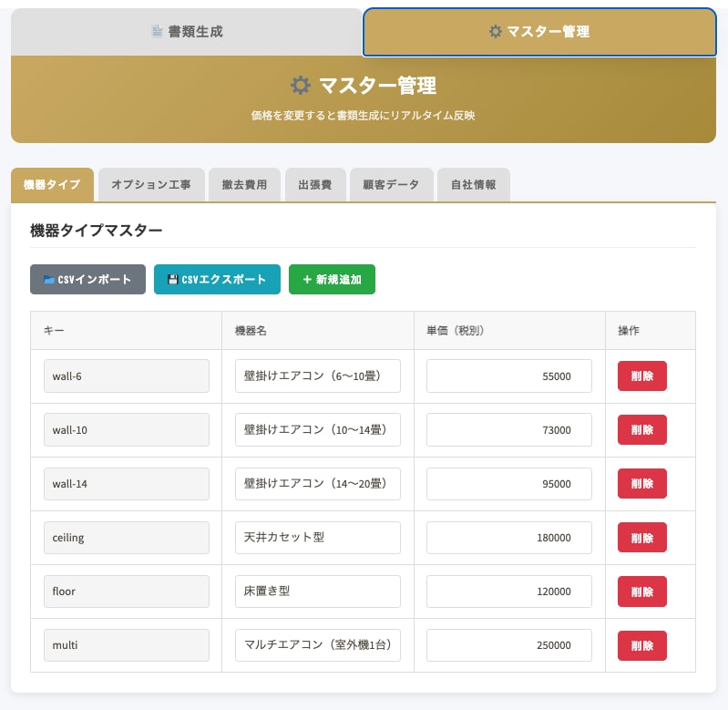The image size is (728, 710).
Task: Remove the floor row with 削除
Action: [x=642, y=592]
